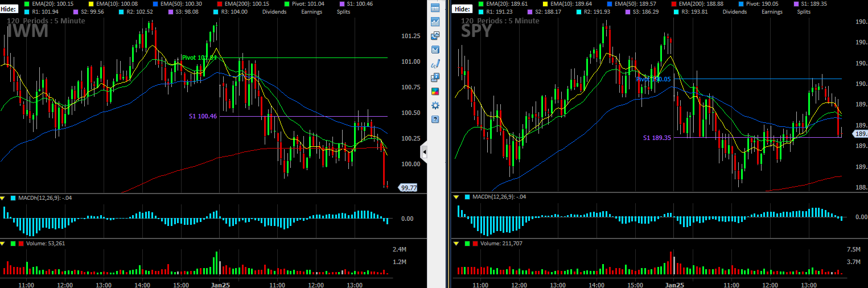Select the line chart studies icon

(435, 22)
